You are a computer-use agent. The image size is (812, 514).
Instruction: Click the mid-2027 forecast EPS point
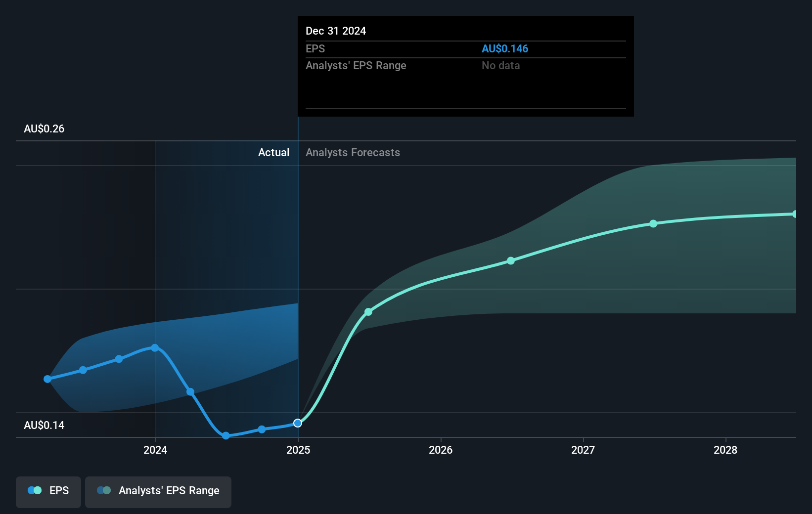(x=653, y=223)
